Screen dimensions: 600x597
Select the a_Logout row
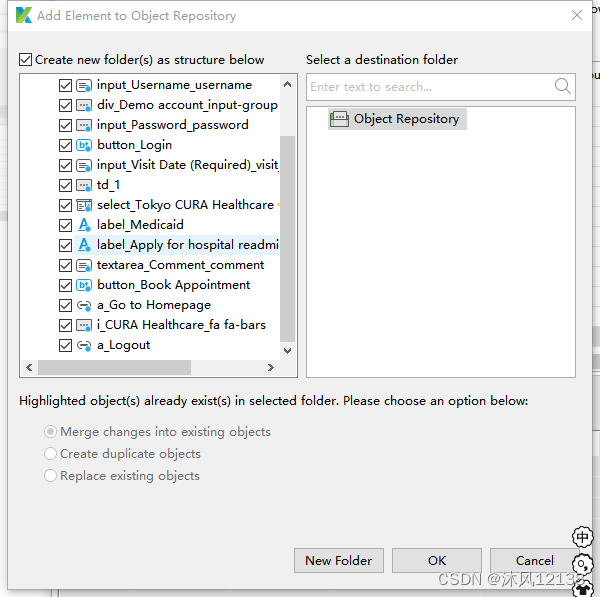point(124,345)
